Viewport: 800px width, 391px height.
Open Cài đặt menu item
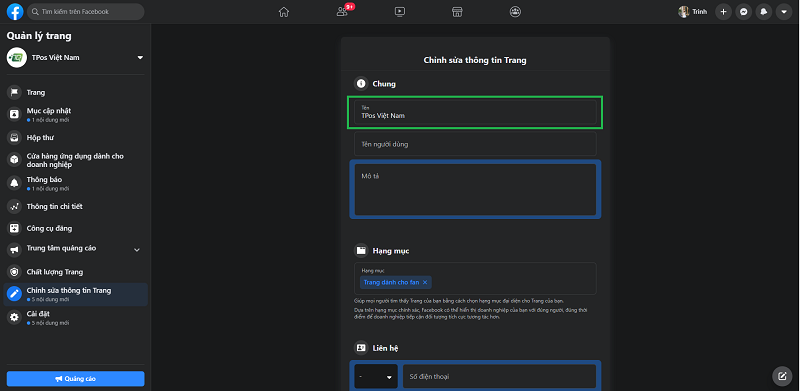coord(76,317)
